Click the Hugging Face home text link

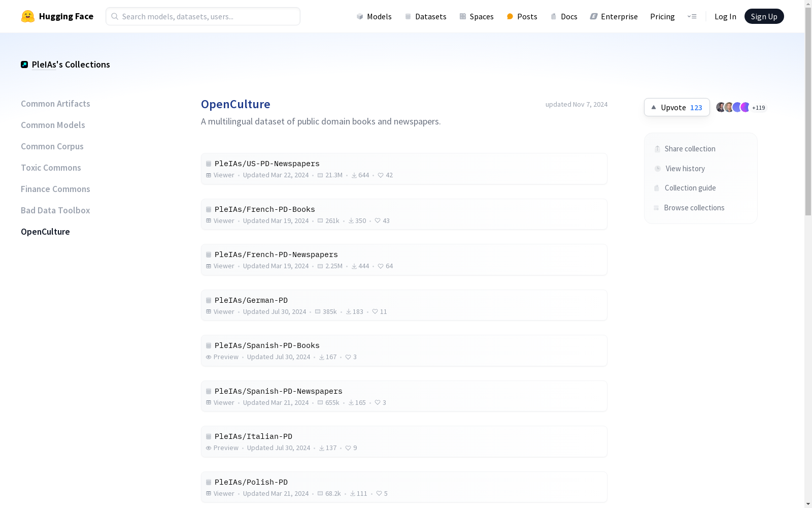(x=66, y=16)
